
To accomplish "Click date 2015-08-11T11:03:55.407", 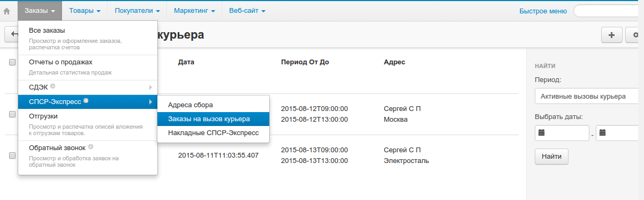I will [218, 155].
